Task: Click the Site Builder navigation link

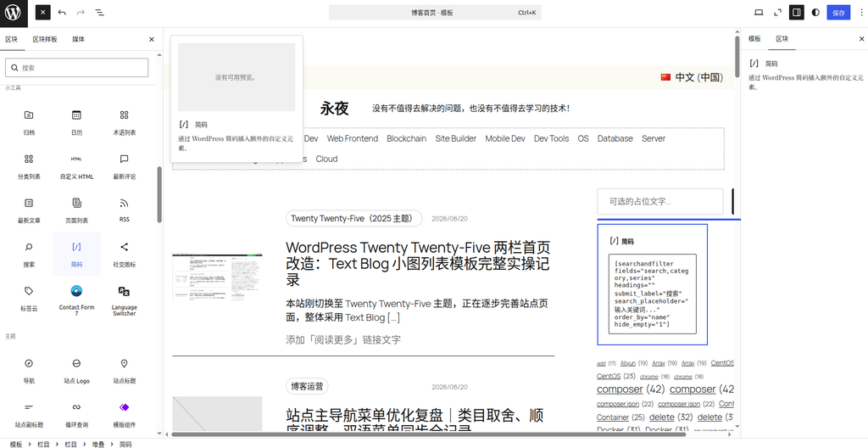Action: click(455, 138)
